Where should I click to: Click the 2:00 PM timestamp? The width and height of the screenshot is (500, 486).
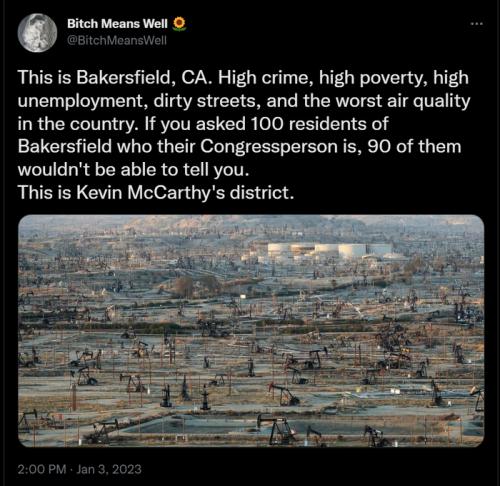coord(42,469)
